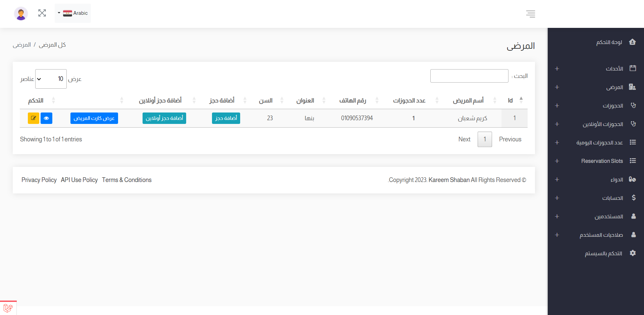Open التحكم بالسيستم settings gear icon
The height and width of the screenshot is (315, 644).
[633, 253]
